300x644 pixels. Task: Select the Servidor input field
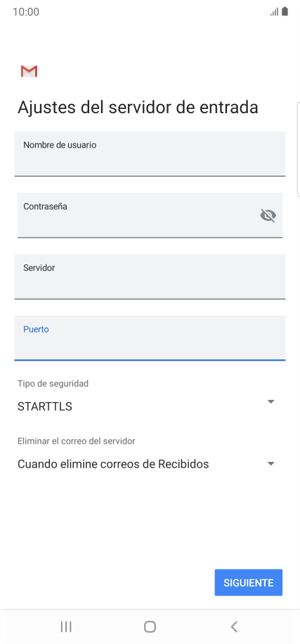click(150, 276)
